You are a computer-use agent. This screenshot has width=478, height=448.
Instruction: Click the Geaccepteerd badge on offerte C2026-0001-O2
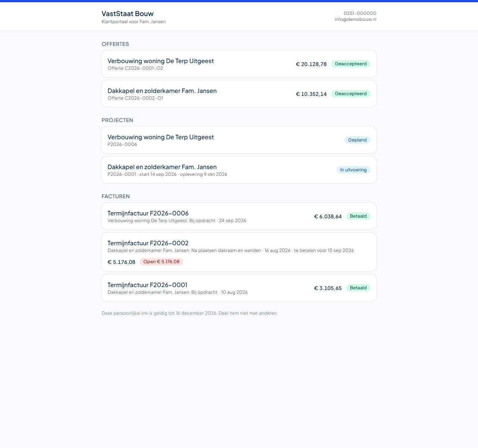[351, 64]
